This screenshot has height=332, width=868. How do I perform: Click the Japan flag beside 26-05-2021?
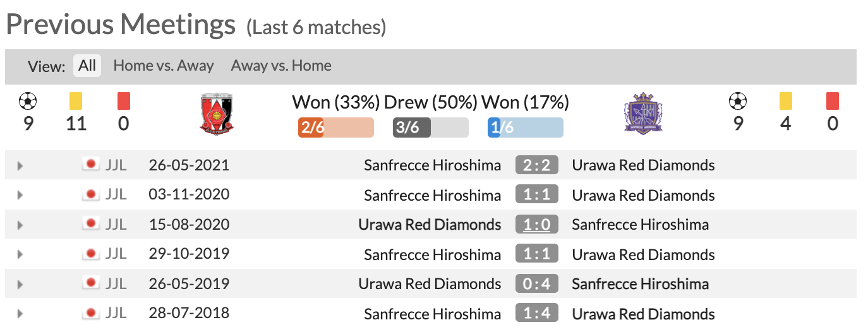click(92, 165)
